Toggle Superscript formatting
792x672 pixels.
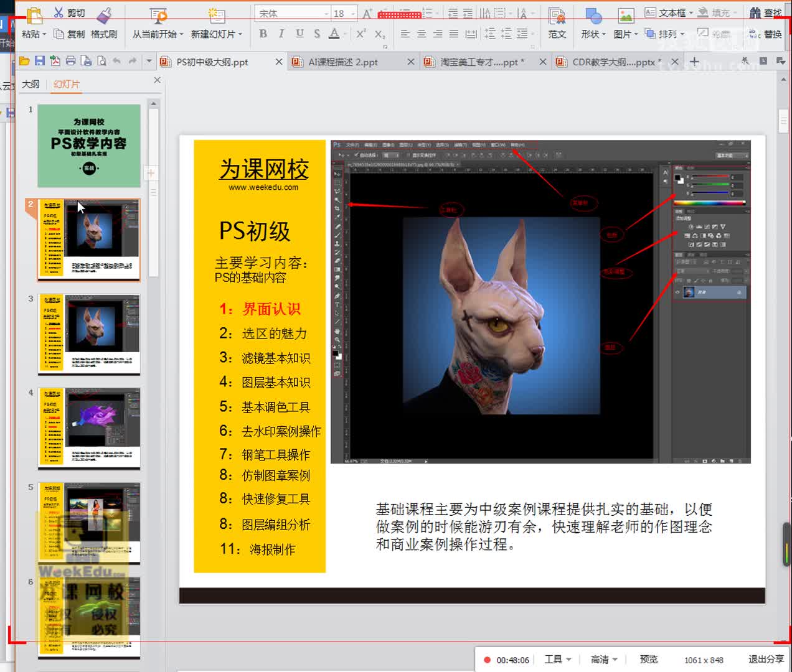361,34
